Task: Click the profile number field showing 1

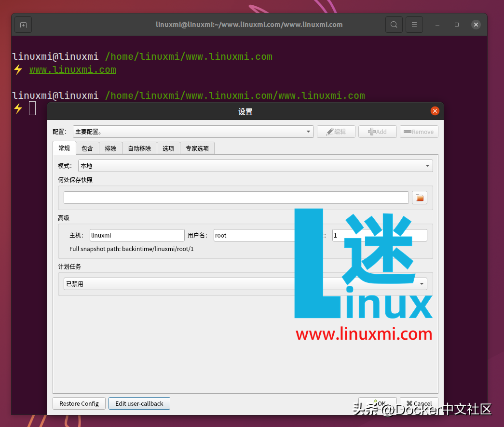Action: 379,235
